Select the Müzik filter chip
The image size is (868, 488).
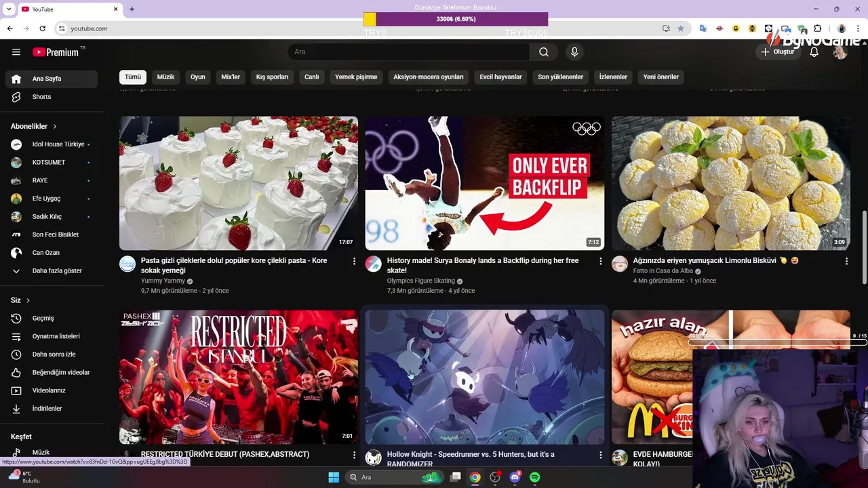pyautogui.click(x=166, y=77)
